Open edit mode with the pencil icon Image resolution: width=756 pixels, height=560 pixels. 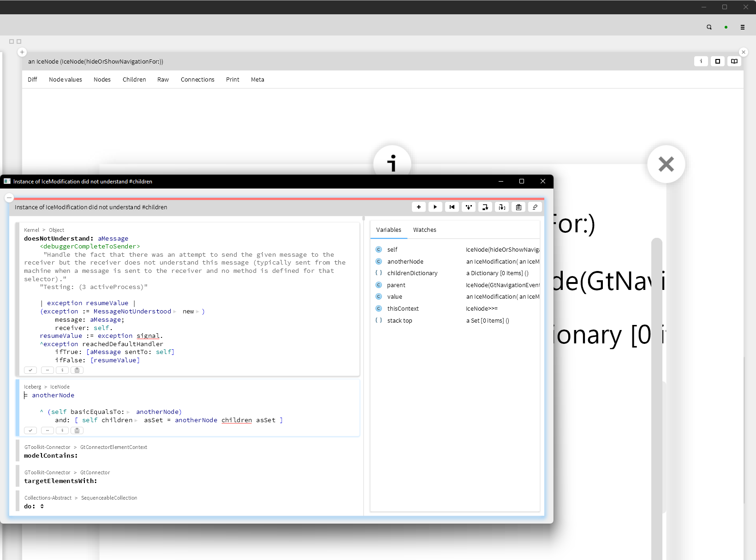[535, 207]
